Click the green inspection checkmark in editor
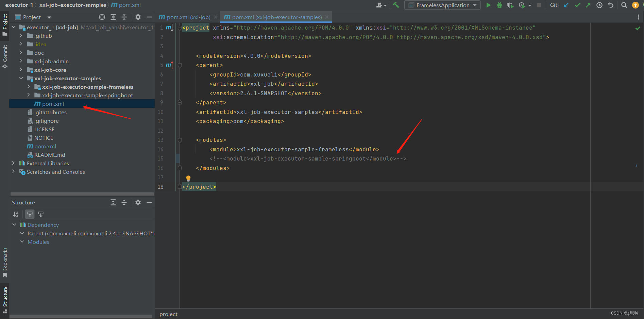 (x=638, y=28)
